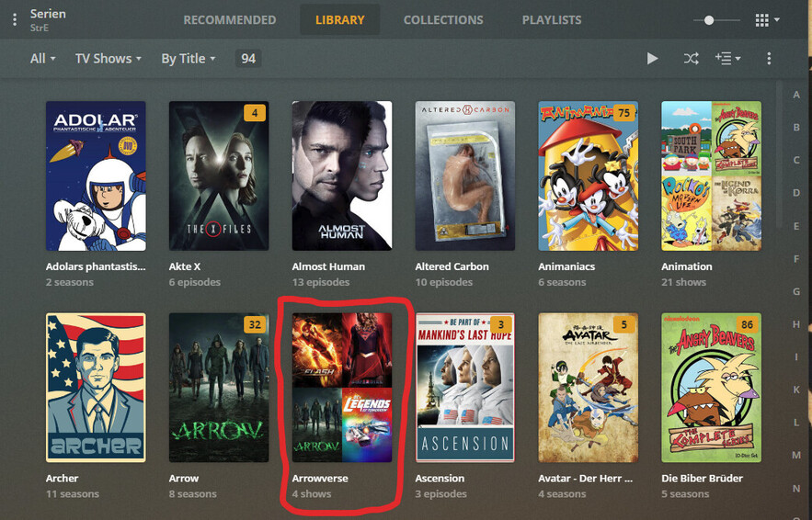Go to the Collections tab
812x520 pixels.
click(x=443, y=20)
